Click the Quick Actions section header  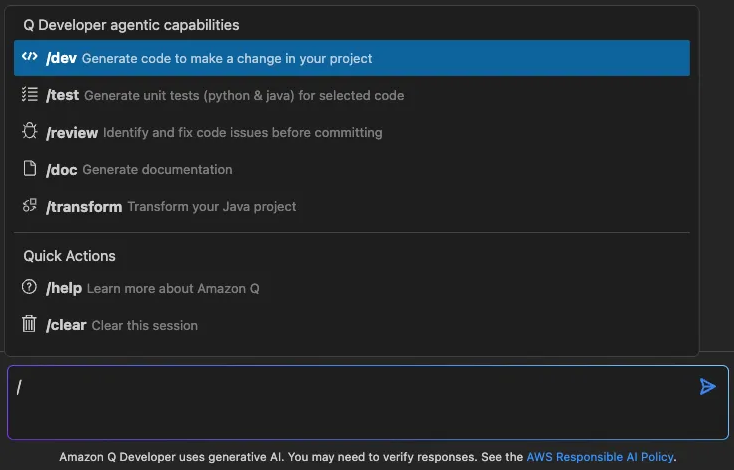pyautogui.click(x=70, y=256)
